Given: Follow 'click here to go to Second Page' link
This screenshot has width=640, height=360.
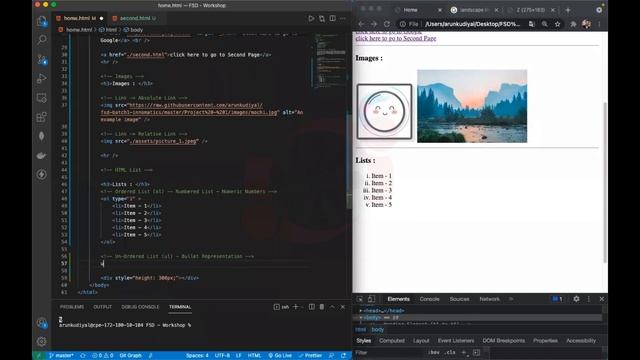Looking at the screenshot, I should [396, 38].
